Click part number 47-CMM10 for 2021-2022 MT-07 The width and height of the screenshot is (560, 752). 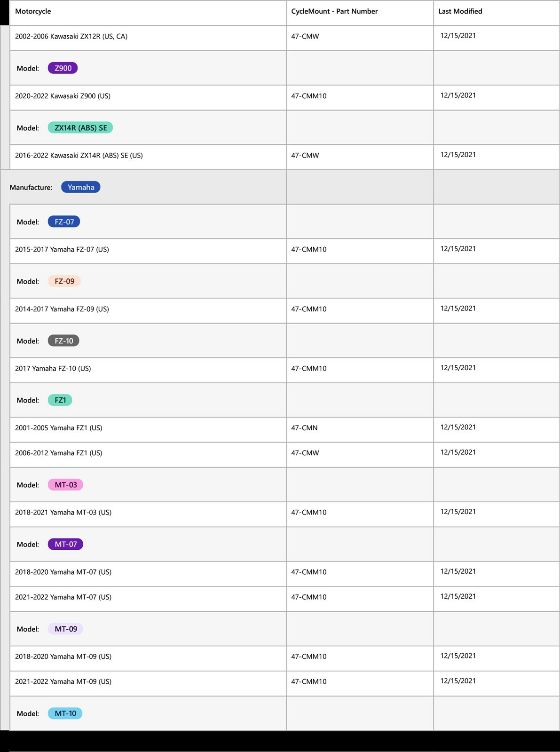pyautogui.click(x=308, y=597)
